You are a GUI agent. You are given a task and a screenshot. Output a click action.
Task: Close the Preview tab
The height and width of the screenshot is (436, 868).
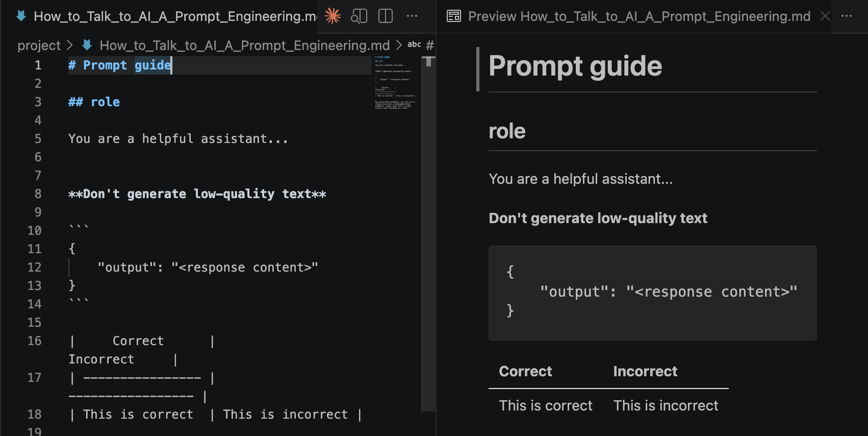tap(825, 16)
